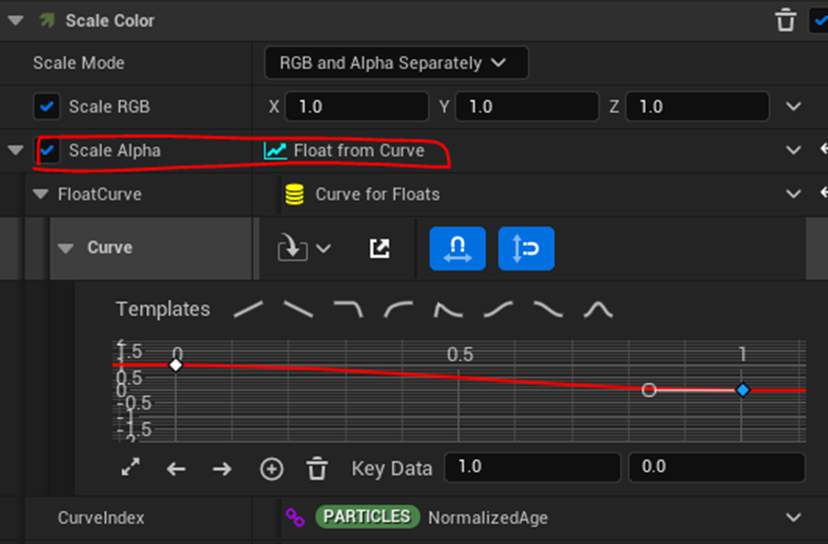Image resolution: width=828 pixels, height=544 pixels.
Task: Open the Scale Mode dropdown
Action: [x=396, y=63]
